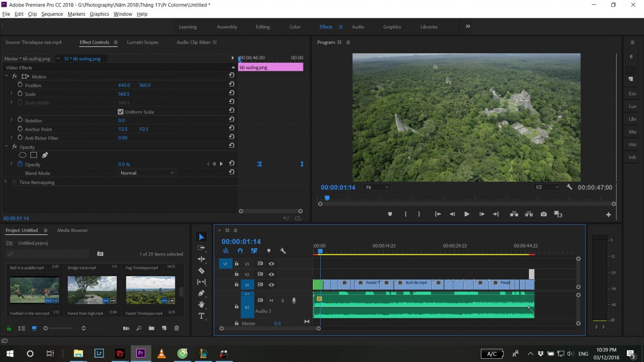Switch to the Color workspace tab

pos(295,27)
